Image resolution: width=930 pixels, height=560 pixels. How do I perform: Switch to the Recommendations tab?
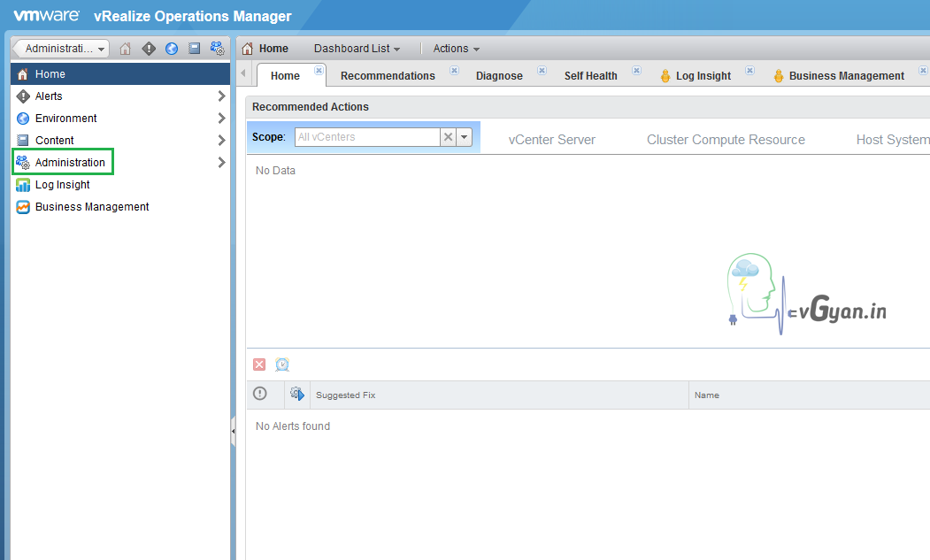(x=388, y=76)
